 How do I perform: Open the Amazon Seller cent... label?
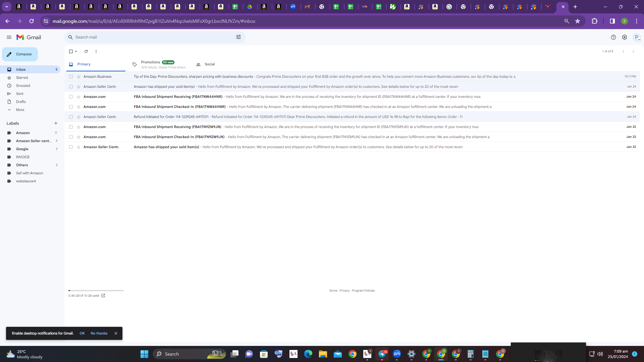coord(34,141)
